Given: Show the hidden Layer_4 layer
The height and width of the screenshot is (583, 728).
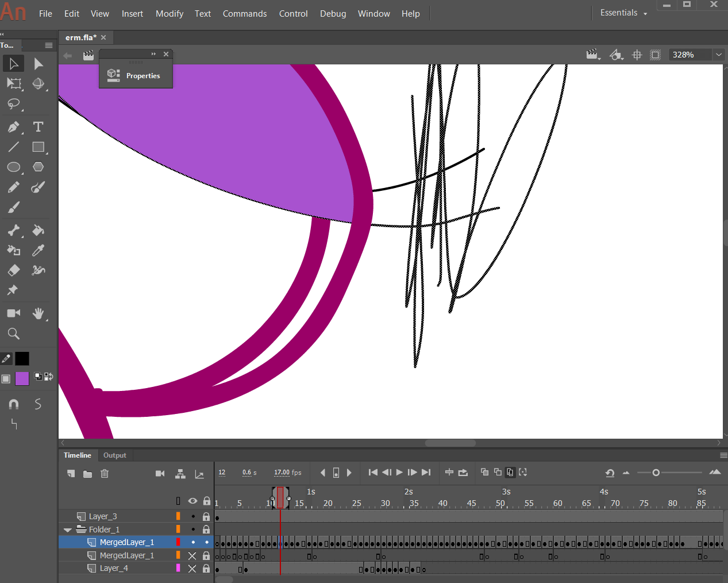Looking at the screenshot, I should [x=193, y=568].
